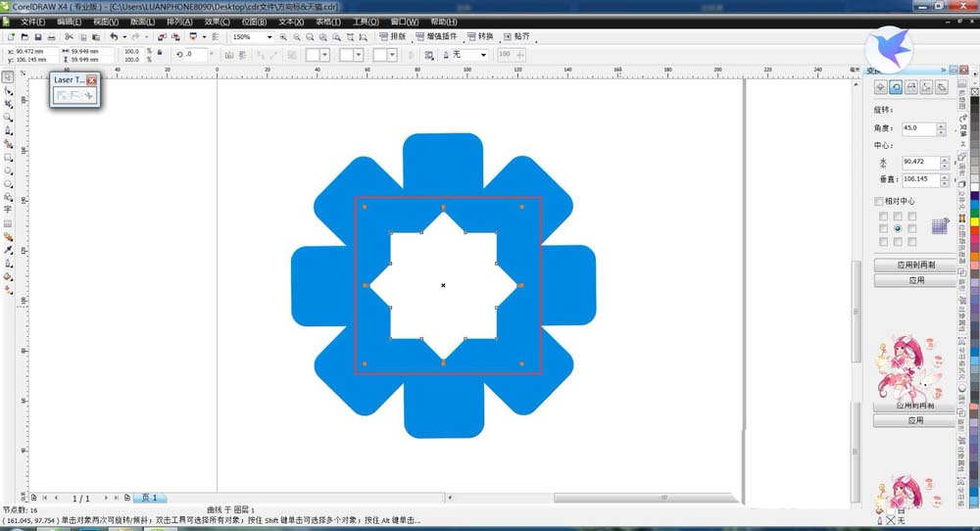Click the Undo arrow in the toolbar
Viewport: 980px width, 531px height.
point(113,37)
